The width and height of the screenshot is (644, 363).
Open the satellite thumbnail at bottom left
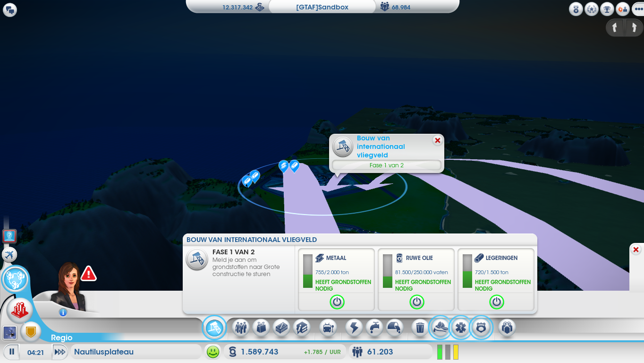[10, 333]
